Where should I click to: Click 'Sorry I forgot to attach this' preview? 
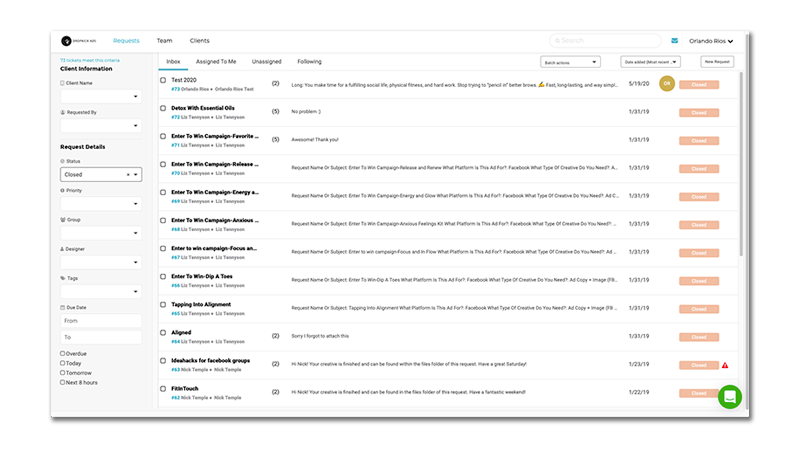click(x=320, y=336)
